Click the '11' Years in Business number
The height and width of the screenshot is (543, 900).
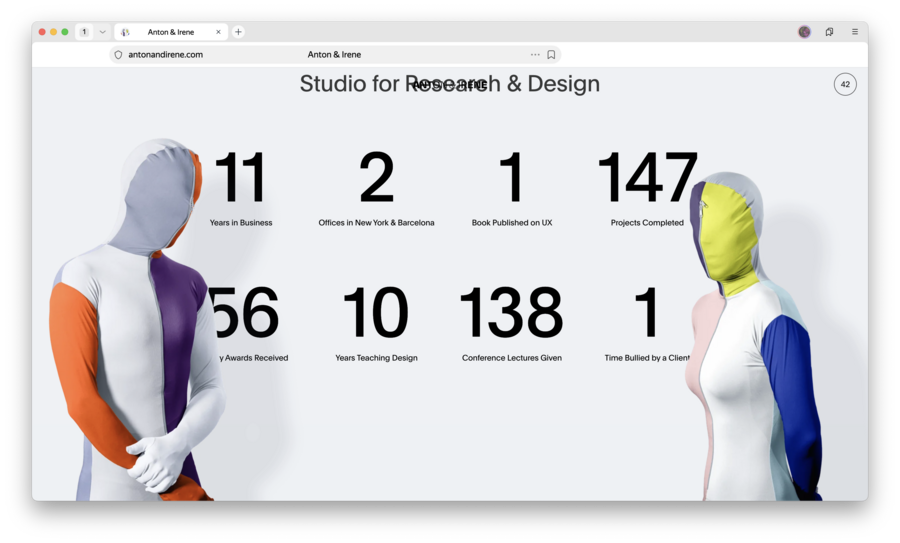pyautogui.click(x=240, y=177)
